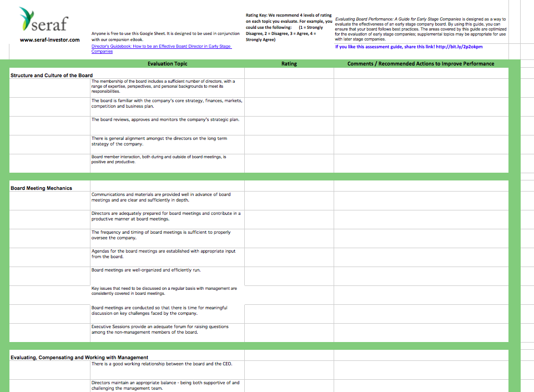
Task: Click the rating cell for director alignment topic
Action: [289, 145]
